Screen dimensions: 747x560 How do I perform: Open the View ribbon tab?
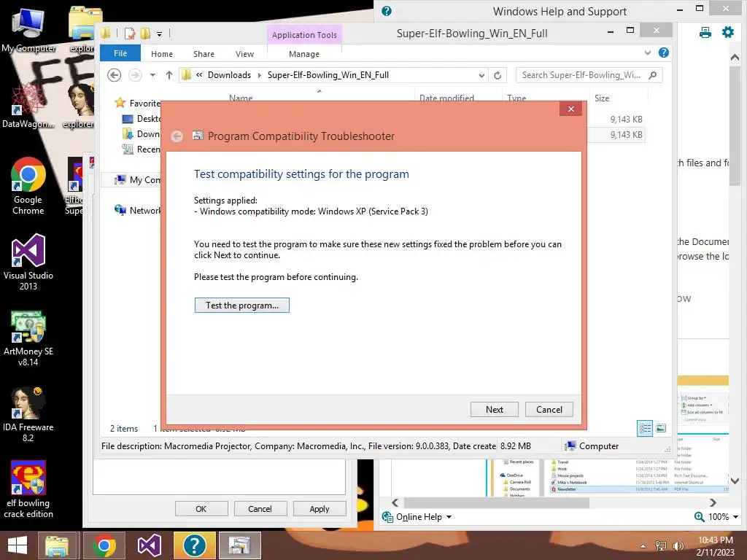[244, 54]
